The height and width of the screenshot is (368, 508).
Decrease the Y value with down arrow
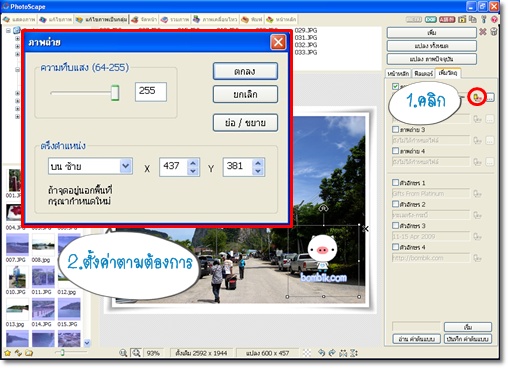pos(258,171)
